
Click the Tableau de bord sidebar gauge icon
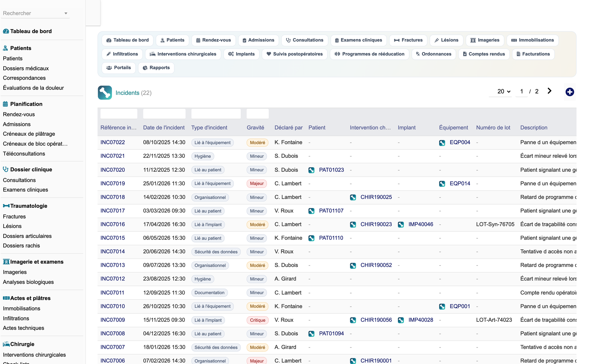[6, 31]
